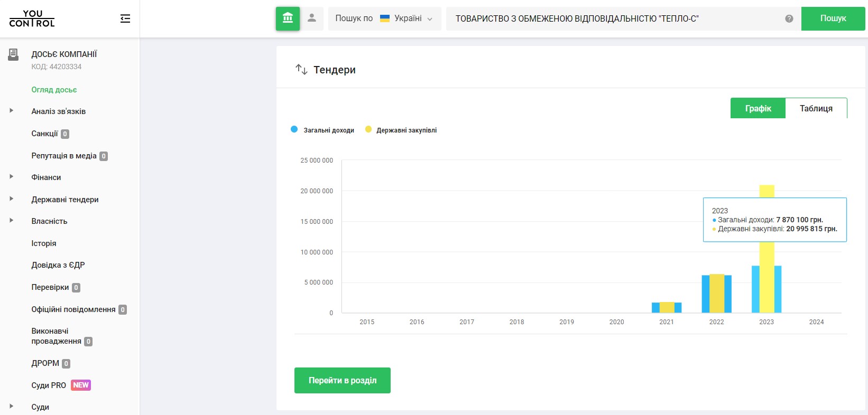This screenshot has width=868, height=415.
Task: Switch to the Таблиця tab
Action: [x=816, y=108]
